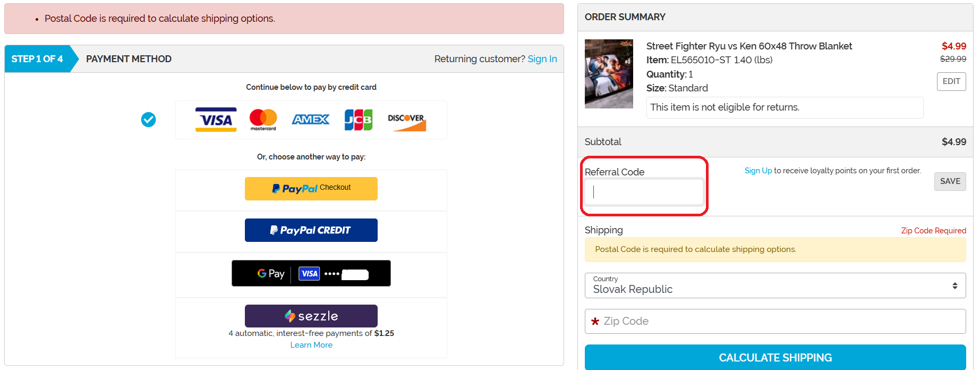This screenshot has height=370, width=980.
Task: Choose Sezzle payment option
Action: [x=311, y=316]
